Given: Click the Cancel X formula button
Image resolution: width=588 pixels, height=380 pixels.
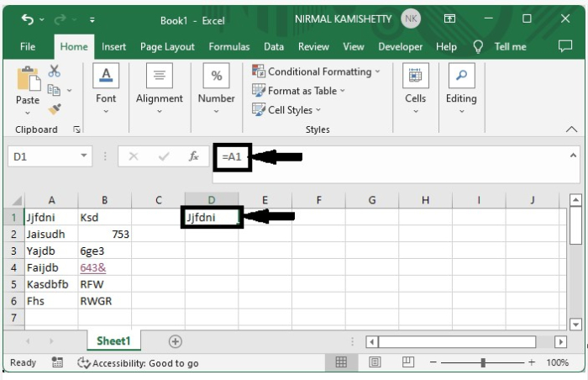Looking at the screenshot, I should tap(134, 156).
